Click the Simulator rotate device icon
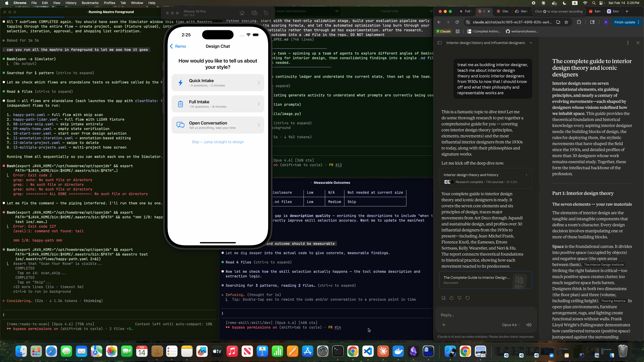Image resolution: width=644 pixels, height=362 pixels. click(x=266, y=13)
